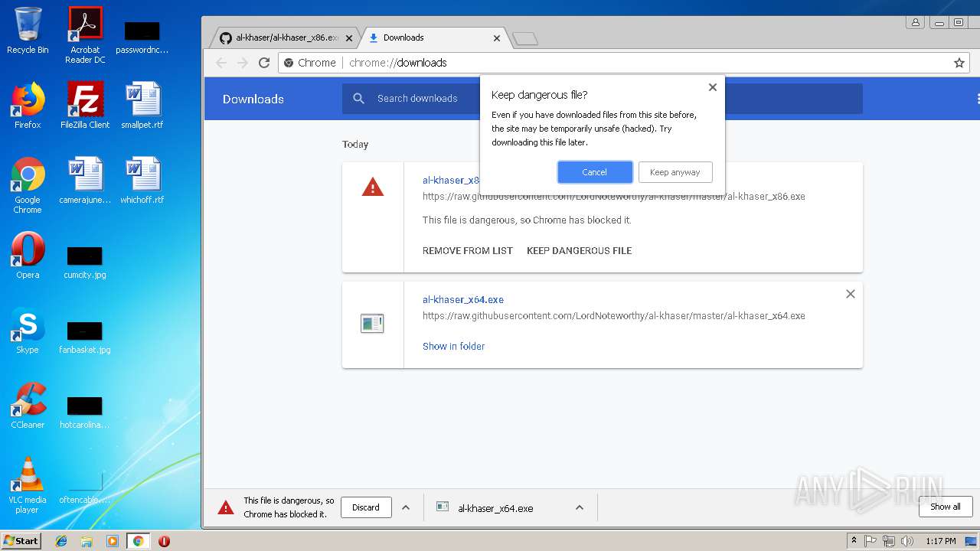Image resolution: width=980 pixels, height=551 pixels.
Task: Expand options for blocked download in shelf
Action: [x=406, y=507]
